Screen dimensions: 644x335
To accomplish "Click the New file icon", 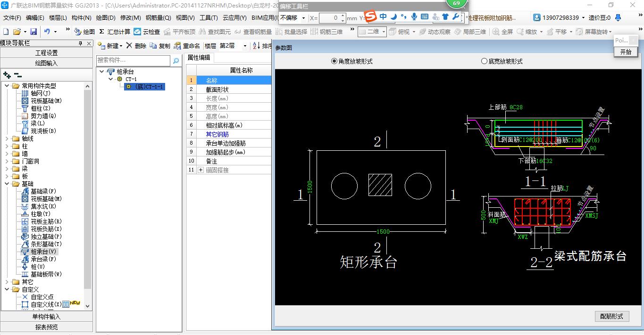I will click(6, 32).
